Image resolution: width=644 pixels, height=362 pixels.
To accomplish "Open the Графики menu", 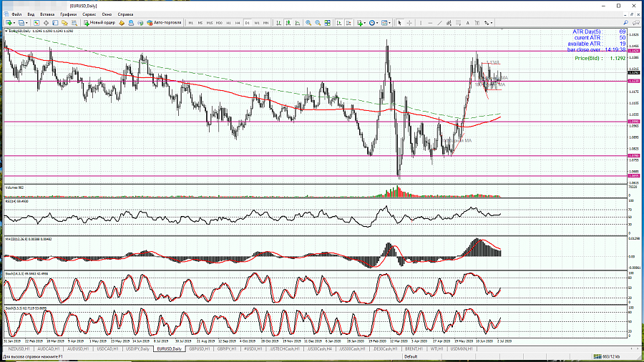I will tap(68, 14).
